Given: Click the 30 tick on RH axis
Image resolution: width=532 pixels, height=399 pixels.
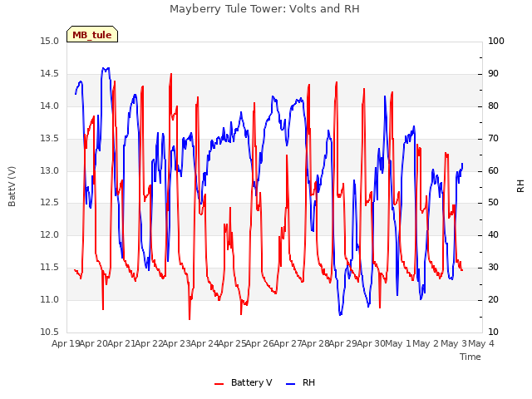Looking at the screenshot, I should [x=493, y=268].
